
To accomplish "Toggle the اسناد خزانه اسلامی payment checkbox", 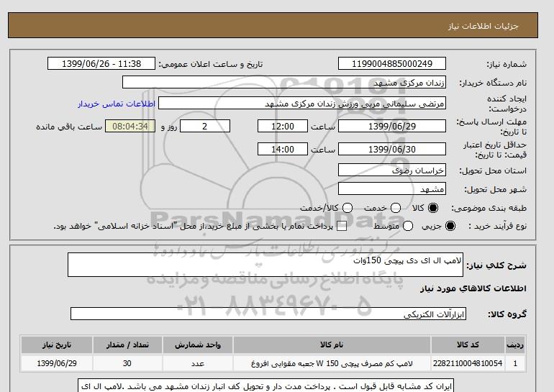I will (x=342, y=227).
